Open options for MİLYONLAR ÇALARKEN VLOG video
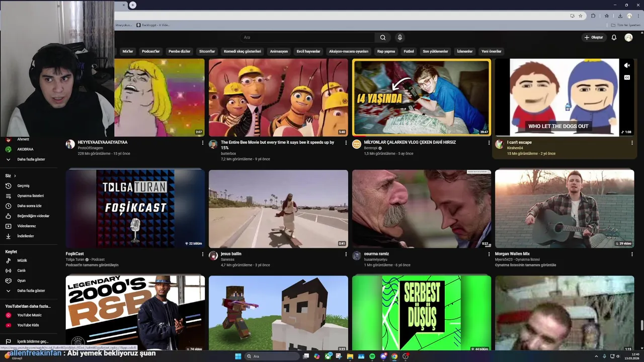 point(489,143)
